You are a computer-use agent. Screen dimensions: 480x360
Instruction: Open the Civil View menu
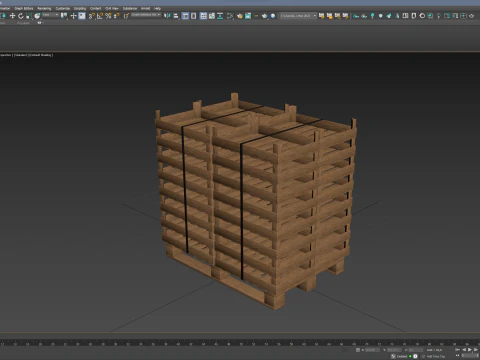(112, 8)
